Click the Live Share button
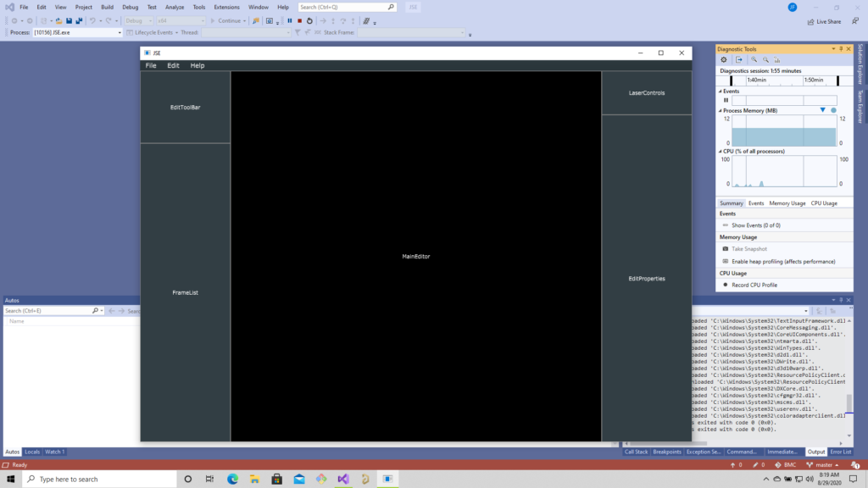 (x=822, y=21)
